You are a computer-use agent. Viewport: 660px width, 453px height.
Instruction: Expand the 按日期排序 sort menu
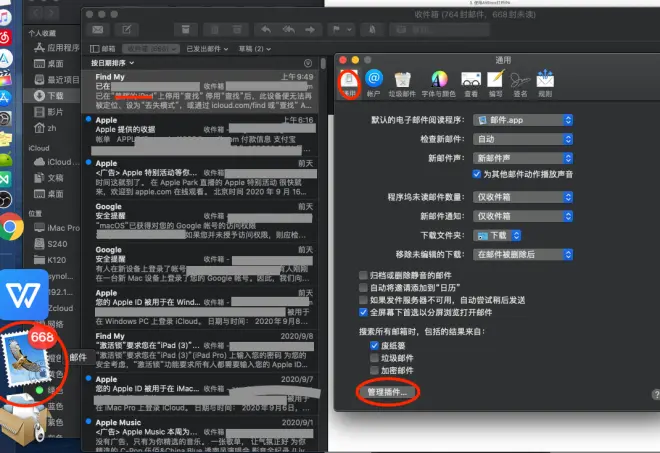click(x=112, y=63)
